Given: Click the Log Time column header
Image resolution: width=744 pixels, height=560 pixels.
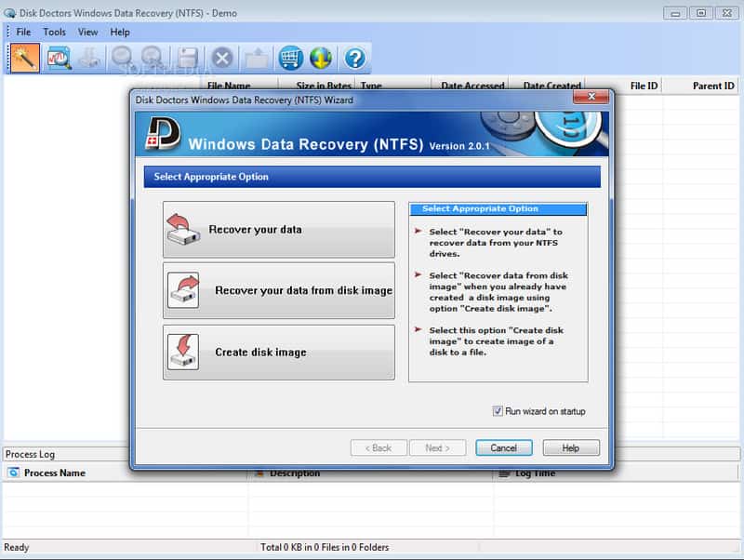Looking at the screenshot, I should tap(535, 473).
